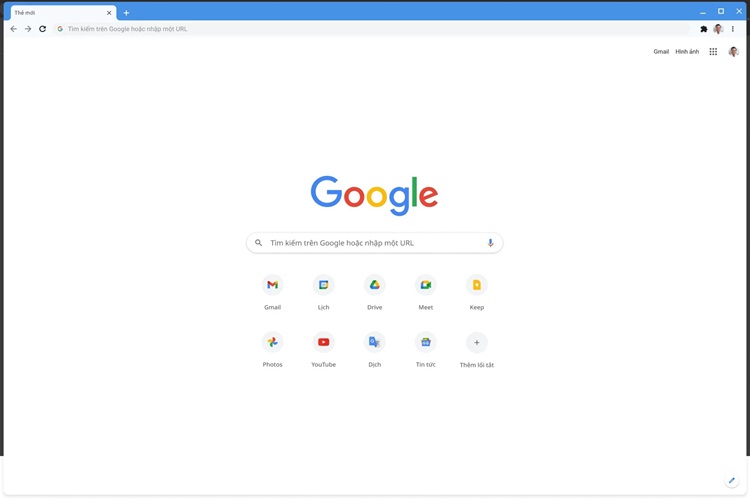Click the forward navigation arrow
The height and width of the screenshot is (500, 750).
pos(28,29)
